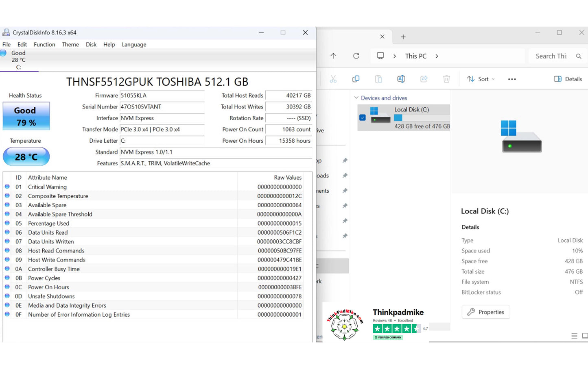Expand the chevron after This PC breadcrumb

coord(437,56)
